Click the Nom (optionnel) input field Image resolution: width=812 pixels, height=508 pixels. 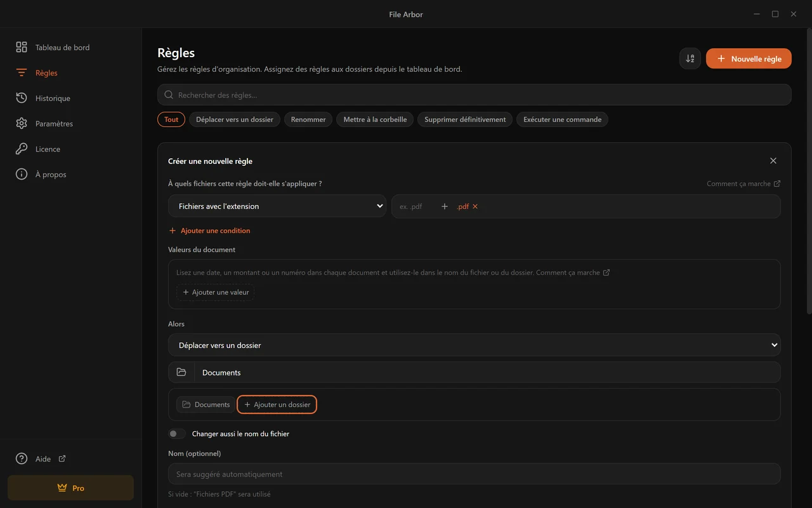pyautogui.click(x=475, y=474)
